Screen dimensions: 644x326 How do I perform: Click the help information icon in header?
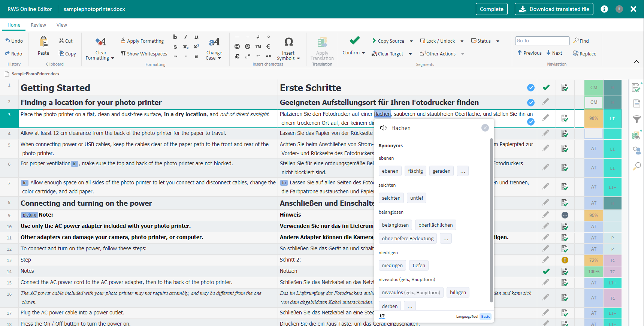tap(604, 9)
